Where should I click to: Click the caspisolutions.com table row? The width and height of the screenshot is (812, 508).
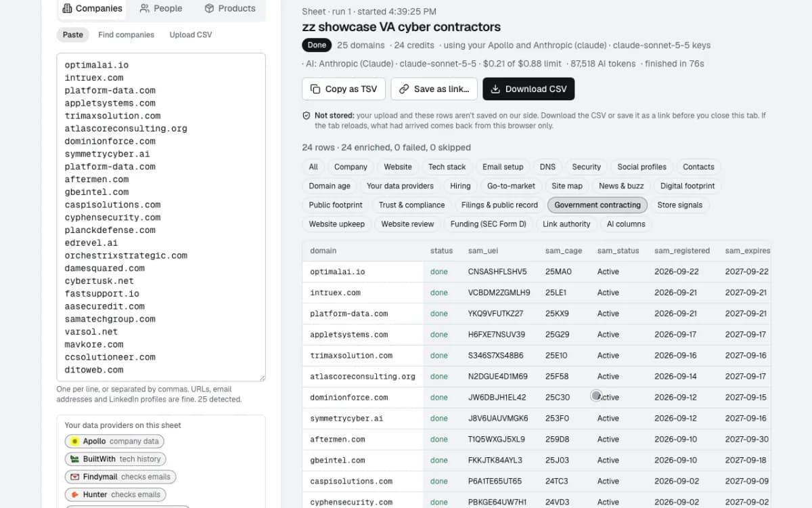[537, 482]
